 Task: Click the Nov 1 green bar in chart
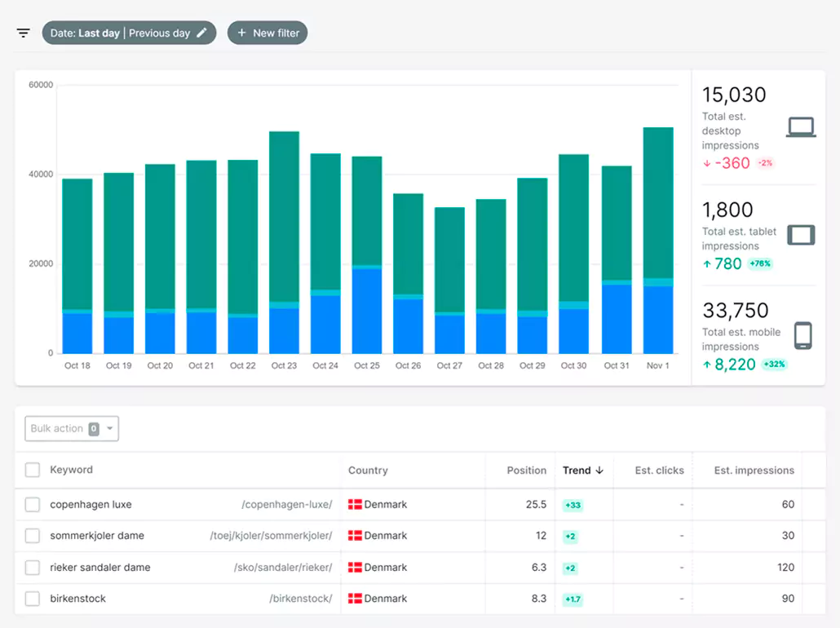(658, 202)
